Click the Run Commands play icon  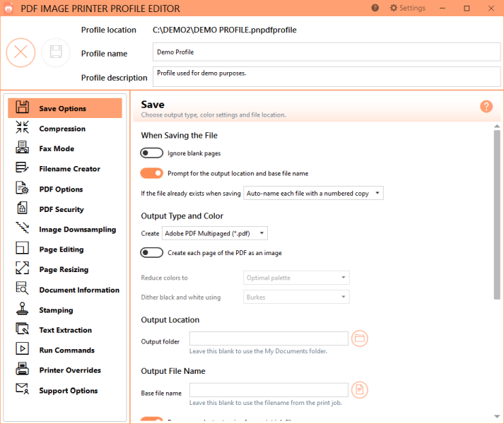pyautogui.click(x=22, y=348)
